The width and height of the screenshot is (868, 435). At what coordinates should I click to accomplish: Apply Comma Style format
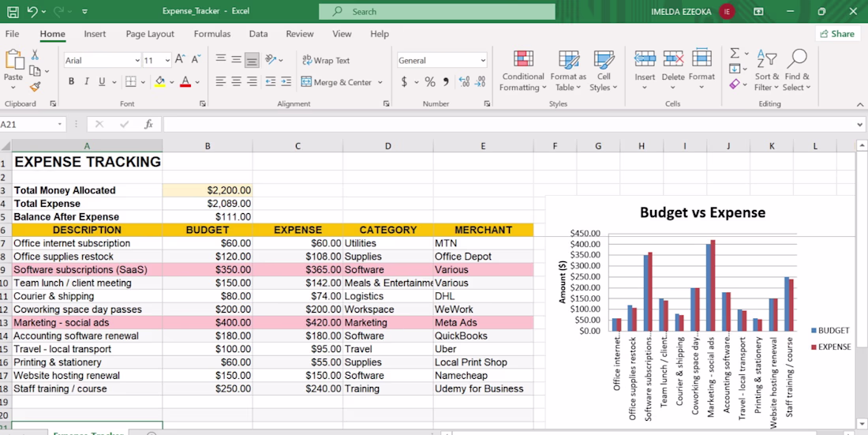tap(446, 82)
